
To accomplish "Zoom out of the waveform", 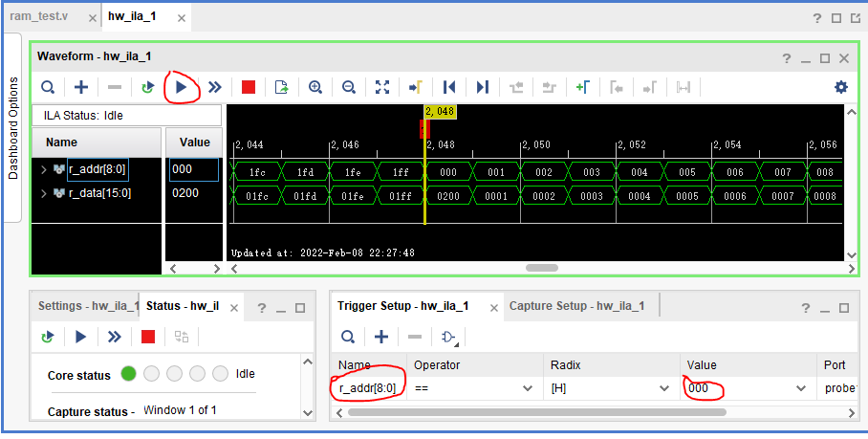I will coord(349,87).
